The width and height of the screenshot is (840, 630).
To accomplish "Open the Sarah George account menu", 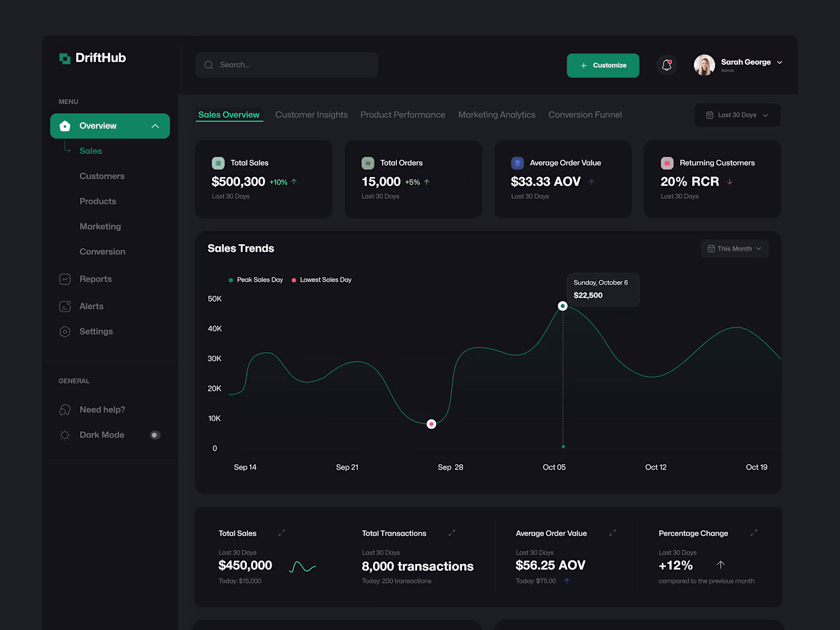I will pos(738,65).
